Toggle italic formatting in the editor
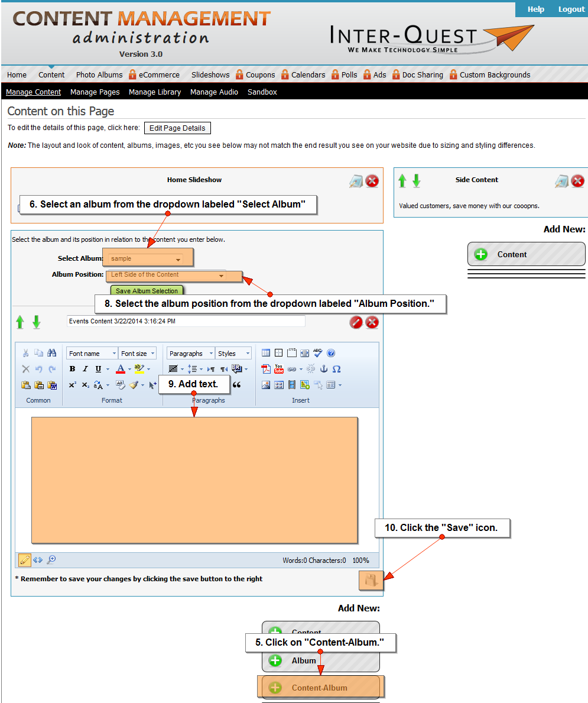The width and height of the screenshot is (588, 703). pyautogui.click(x=85, y=369)
